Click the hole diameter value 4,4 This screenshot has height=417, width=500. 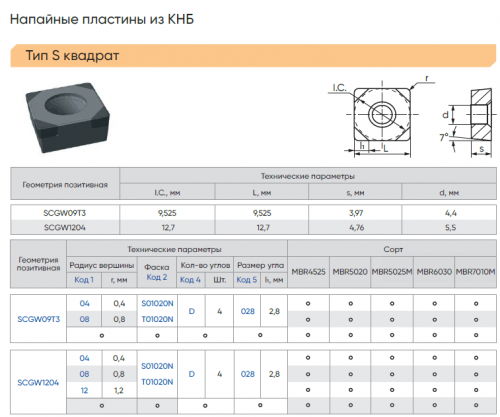tap(451, 213)
